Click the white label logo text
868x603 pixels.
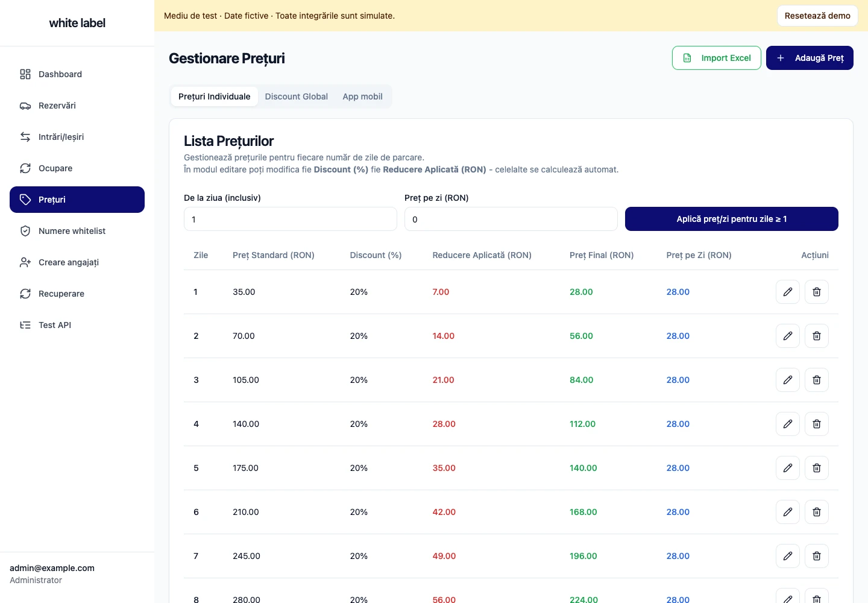77,23
